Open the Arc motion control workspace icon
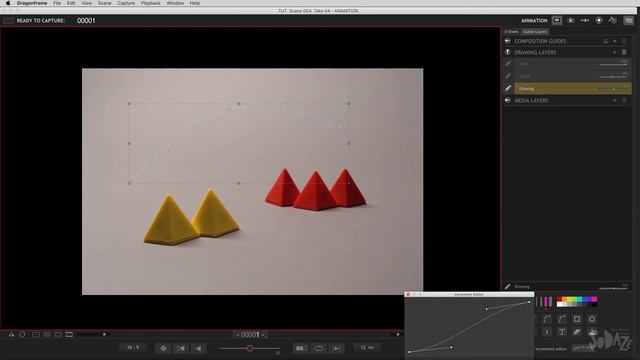Viewport: 640px width, 360px height. 584,20
